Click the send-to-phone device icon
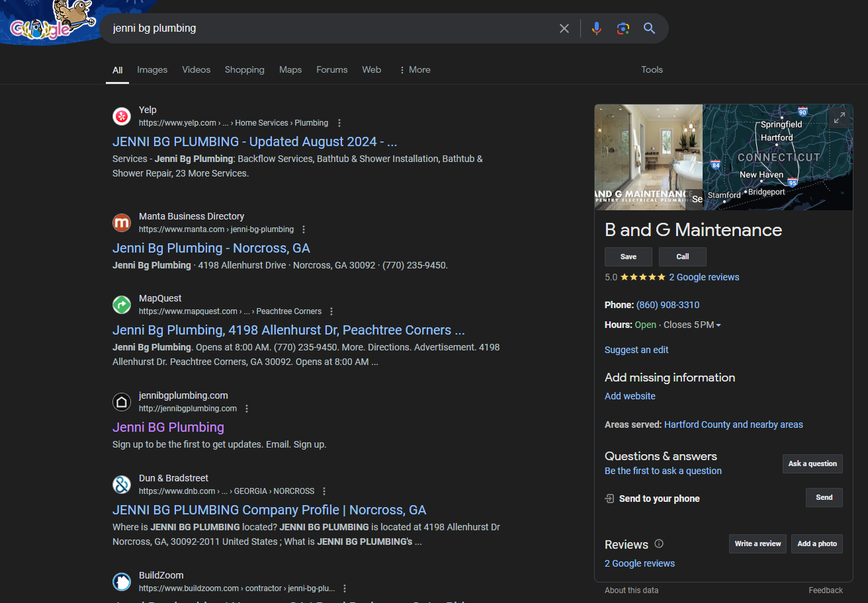The width and height of the screenshot is (868, 603). (609, 499)
